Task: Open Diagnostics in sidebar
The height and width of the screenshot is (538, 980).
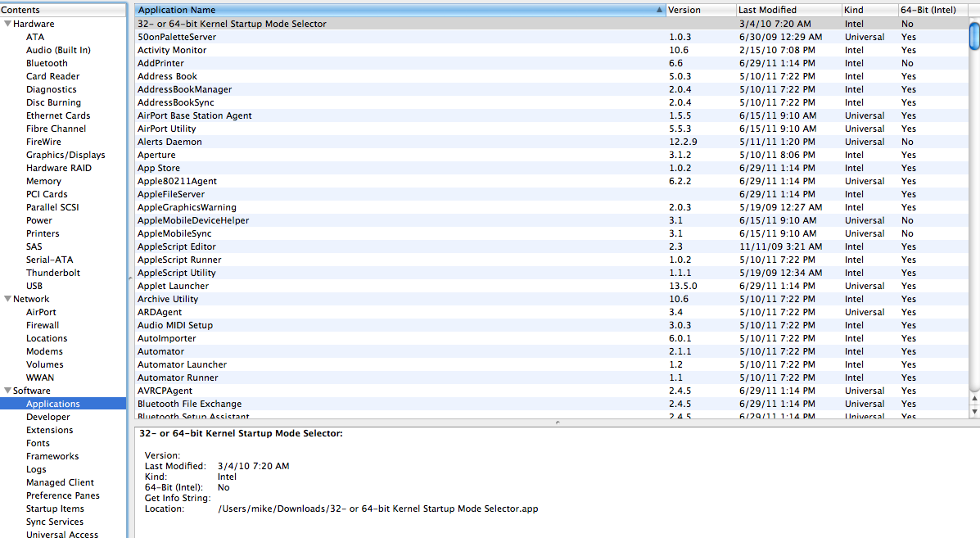Action: (52, 89)
